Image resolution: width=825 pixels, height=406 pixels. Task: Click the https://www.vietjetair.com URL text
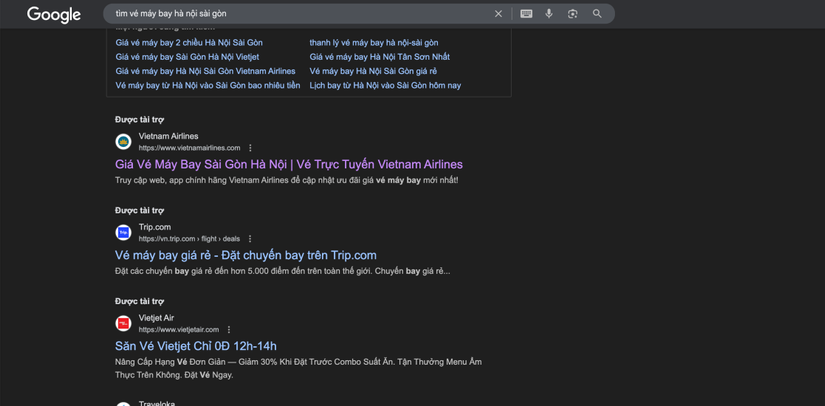(x=179, y=330)
